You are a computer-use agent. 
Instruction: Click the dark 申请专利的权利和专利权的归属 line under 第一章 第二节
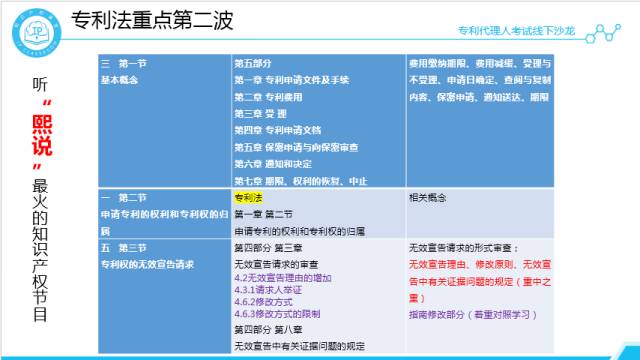pos(300,231)
